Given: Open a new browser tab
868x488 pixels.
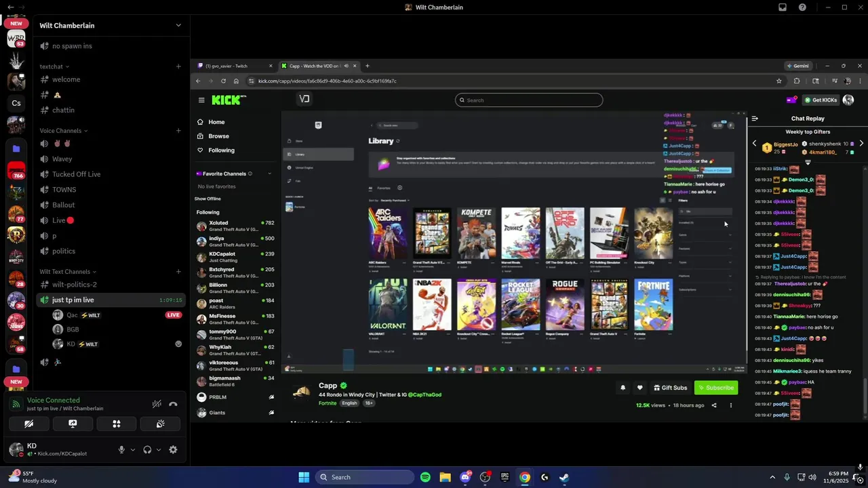Looking at the screenshot, I should (368, 66).
